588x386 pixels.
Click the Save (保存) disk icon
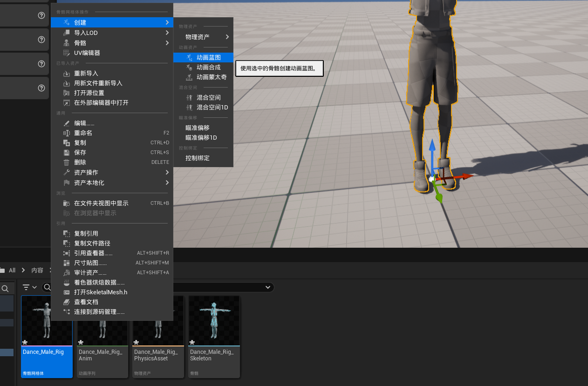(66, 153)
